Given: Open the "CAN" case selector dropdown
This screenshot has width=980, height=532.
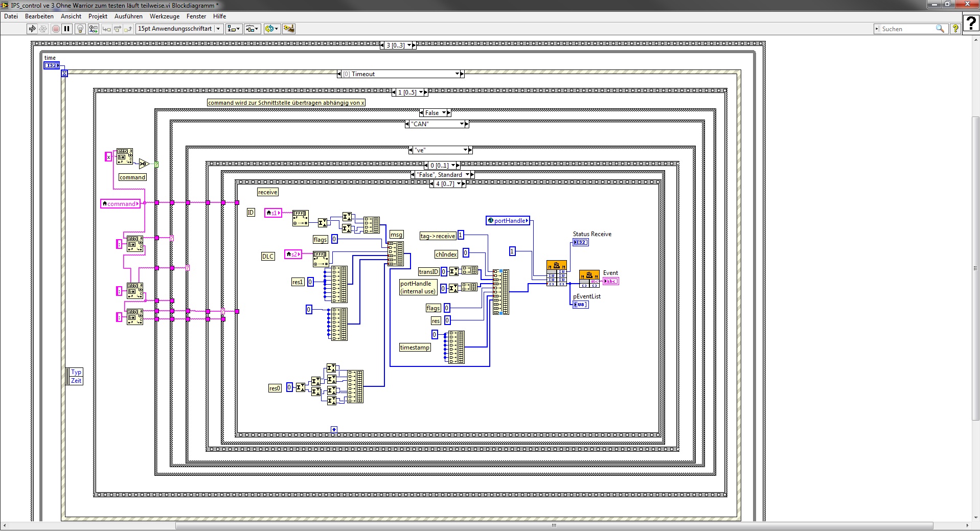Looking at the screenshot, I should click(x=462, y=124).
